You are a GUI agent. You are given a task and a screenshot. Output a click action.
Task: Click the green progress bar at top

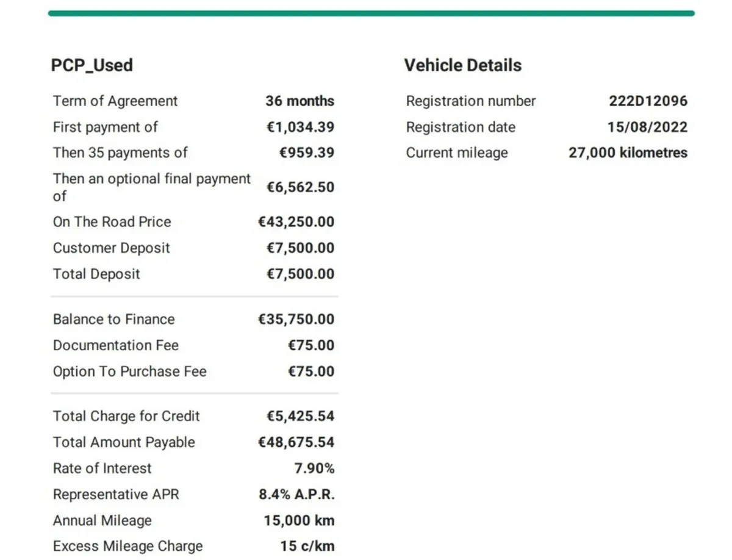[x=371, y=13]
